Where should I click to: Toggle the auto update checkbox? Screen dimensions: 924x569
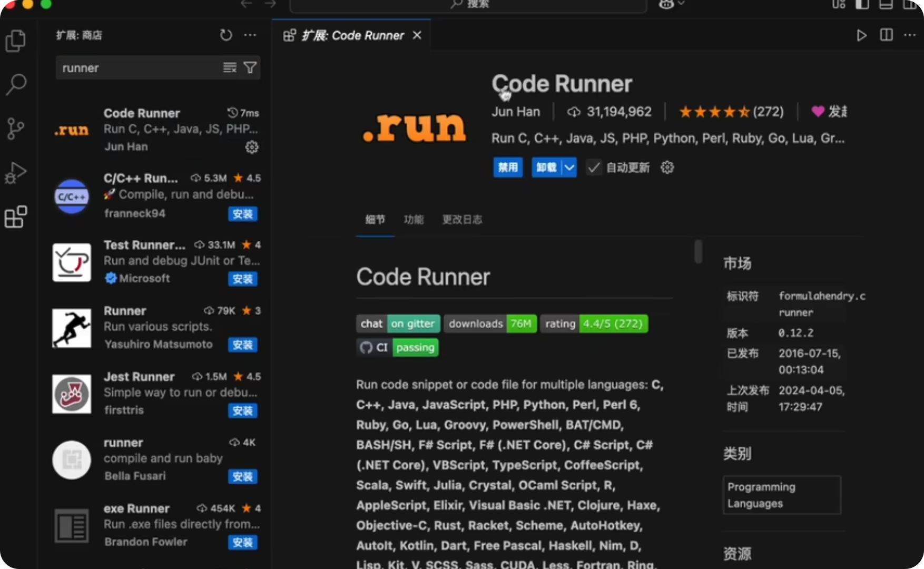coord(594,168)
